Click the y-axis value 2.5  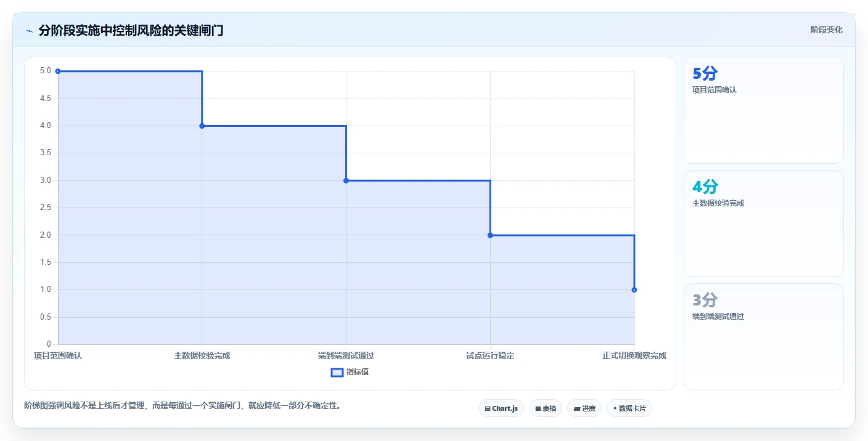46,208
